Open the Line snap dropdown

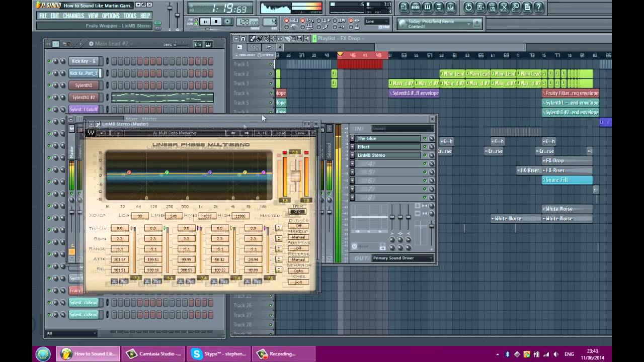(377, 22)
